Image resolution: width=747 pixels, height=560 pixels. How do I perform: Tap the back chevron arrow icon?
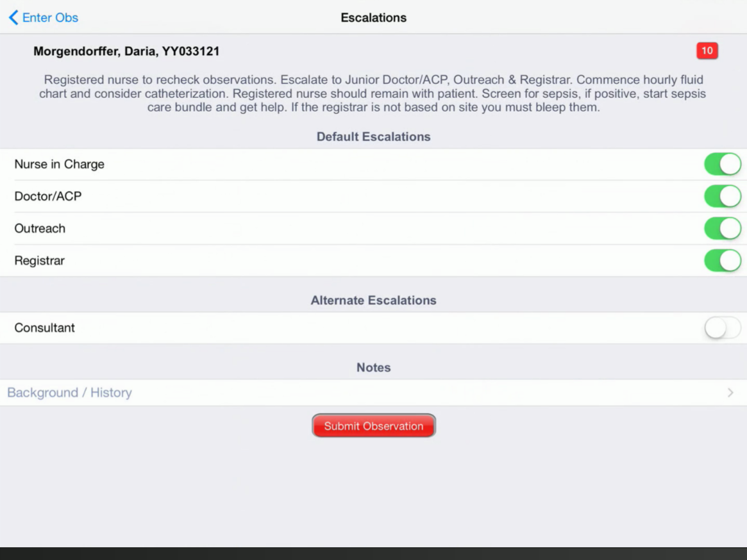(x=13, y=18)
